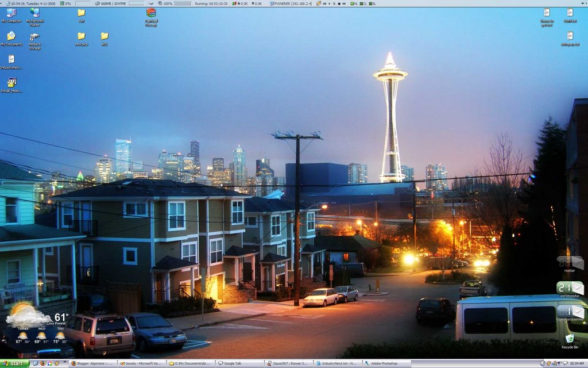Switch to boxely - Microsoft Visual taskbar window
The width and height of the screenshot is (588, 368).
(x=142, y=363)
